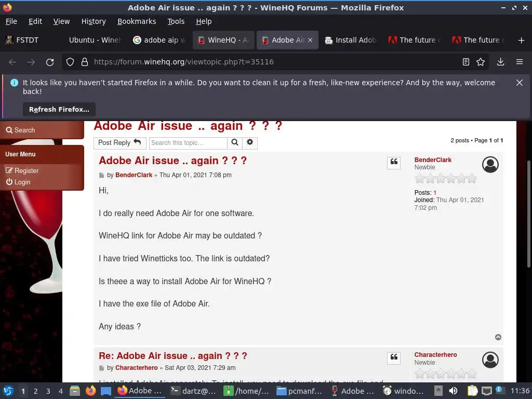The height and width of the screenshot is (399, 532).
Task: Show site security padlock info
Action: click(85, 62)
